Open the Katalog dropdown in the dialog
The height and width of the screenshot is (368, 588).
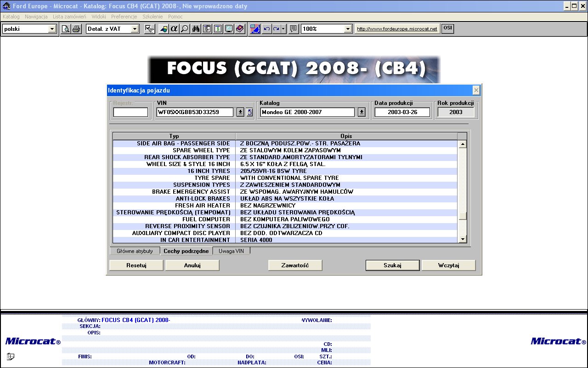pyautogui.click(x=362, y=112)
